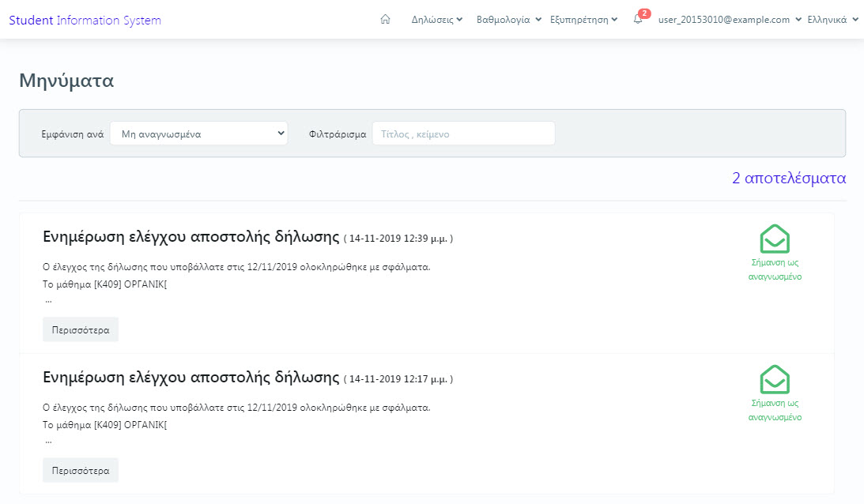Go to the home page icon
The image size is (864, 504).
point(386,20)
